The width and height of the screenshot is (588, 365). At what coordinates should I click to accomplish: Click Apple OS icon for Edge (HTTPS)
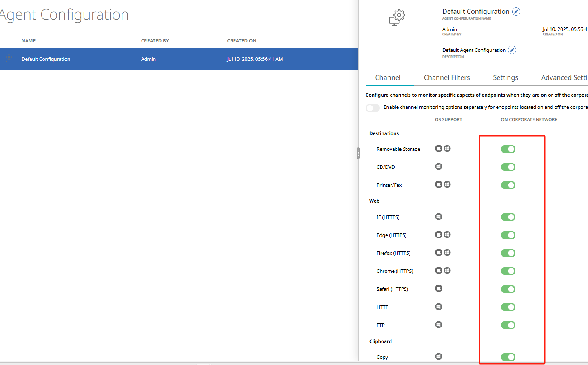(439, 234)
